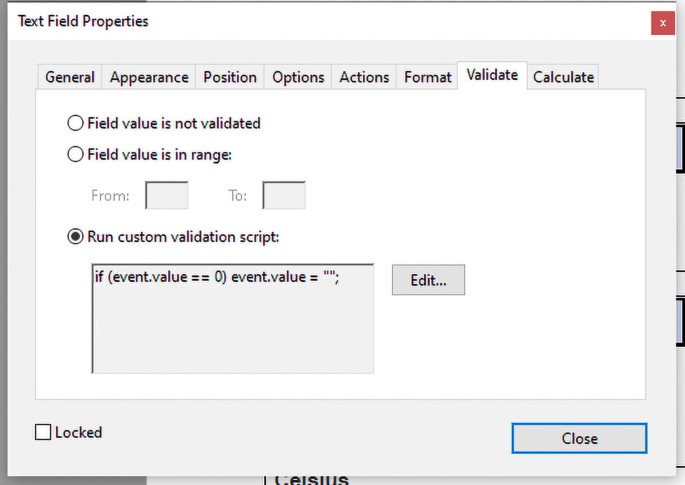Click inside the validation script text area
685x485 pixels.
click(x=232, y=320)
